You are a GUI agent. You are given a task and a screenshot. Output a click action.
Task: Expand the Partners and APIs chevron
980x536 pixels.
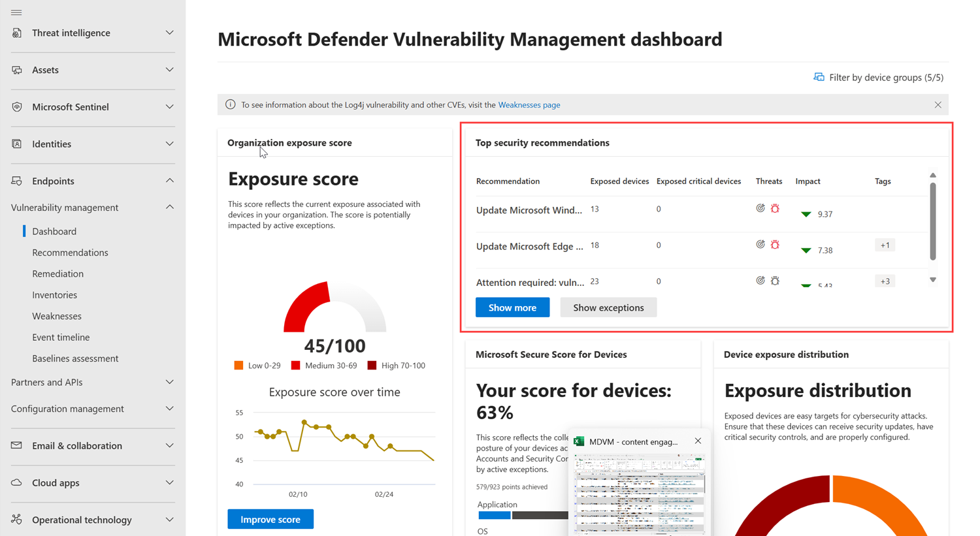(169, 382)
